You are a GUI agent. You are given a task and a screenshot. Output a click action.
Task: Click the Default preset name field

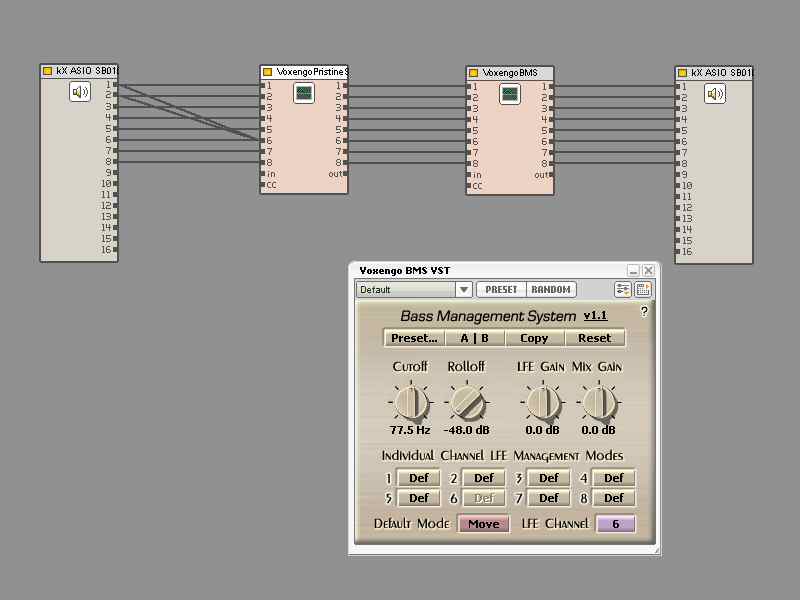[x=406, y=289]
